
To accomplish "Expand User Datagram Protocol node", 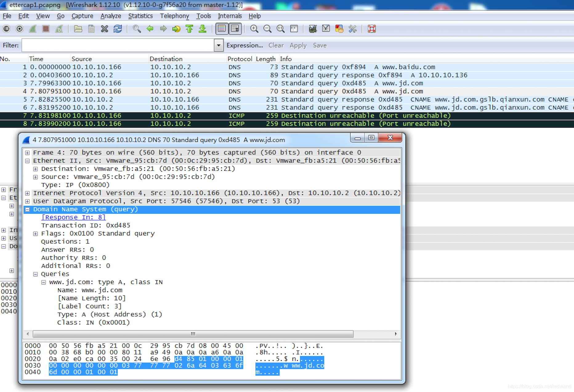I will click(27, 201).
